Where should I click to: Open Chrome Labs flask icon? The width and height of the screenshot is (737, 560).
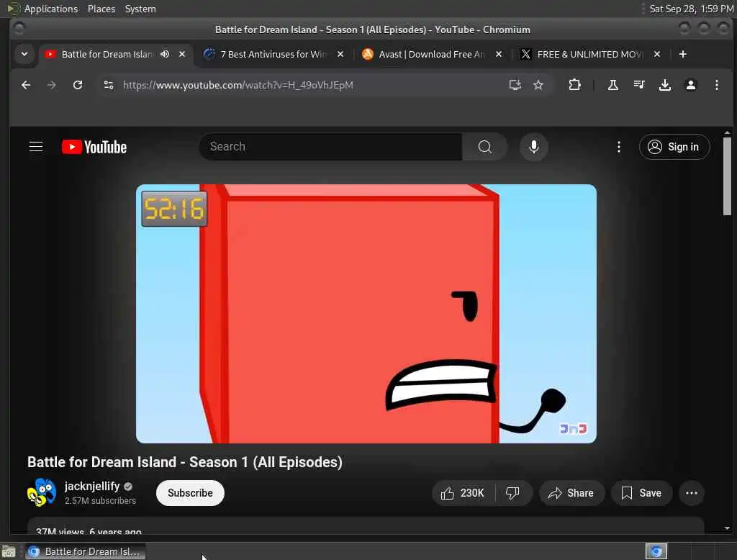coord(613,85)
